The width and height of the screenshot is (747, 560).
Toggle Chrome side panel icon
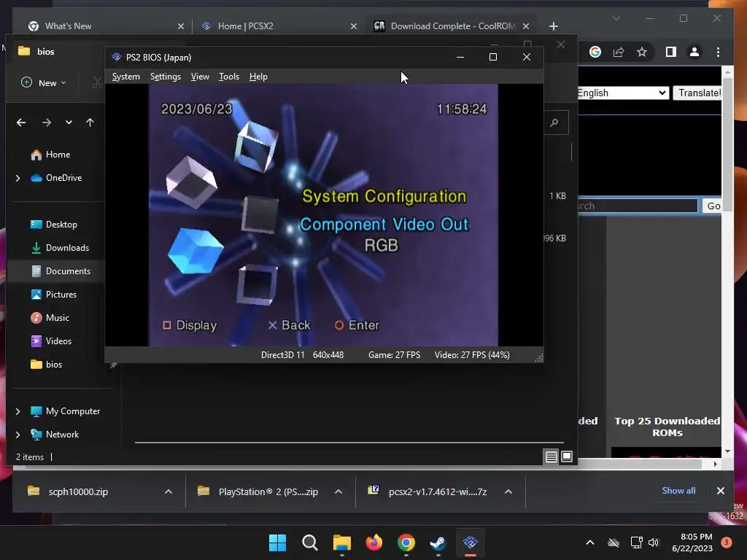click(x=671, y=52)
